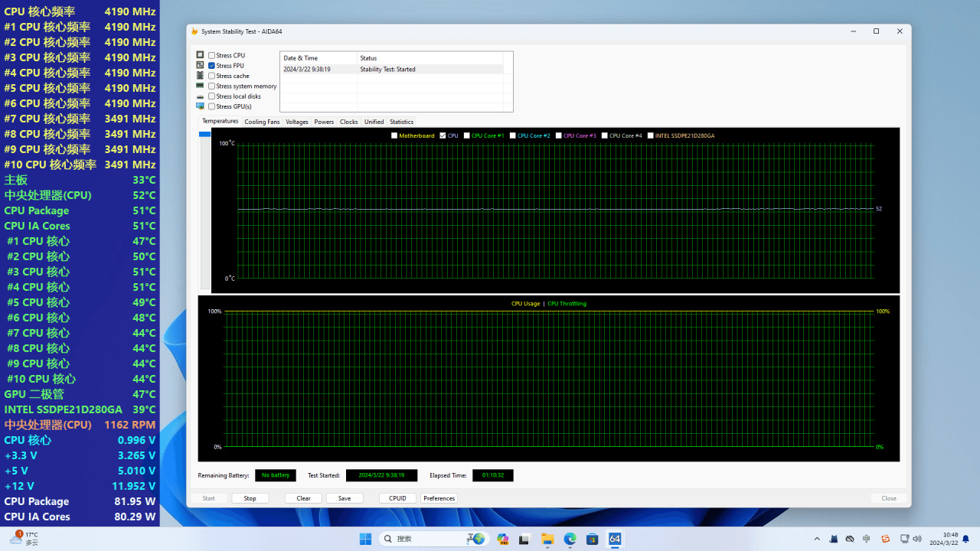Toggle the CPU Core #1 graph checkbox

click(467, 135)
